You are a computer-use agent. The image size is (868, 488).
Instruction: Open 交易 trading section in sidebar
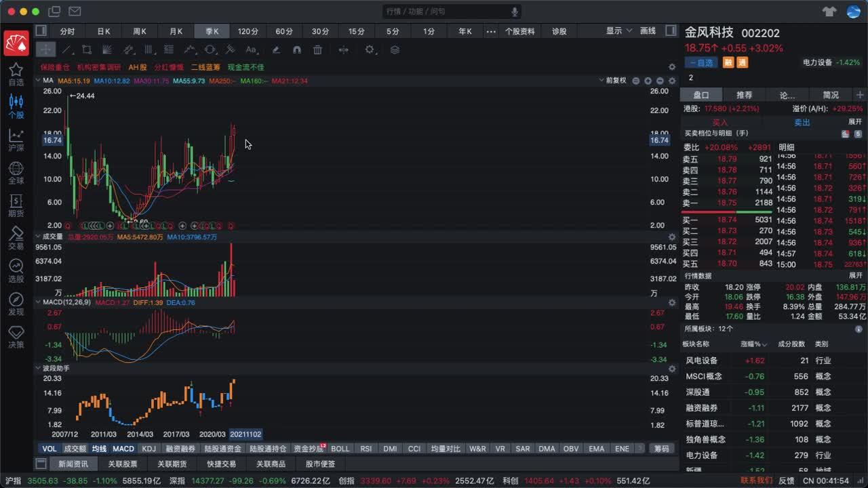click(x=16, y=239)
